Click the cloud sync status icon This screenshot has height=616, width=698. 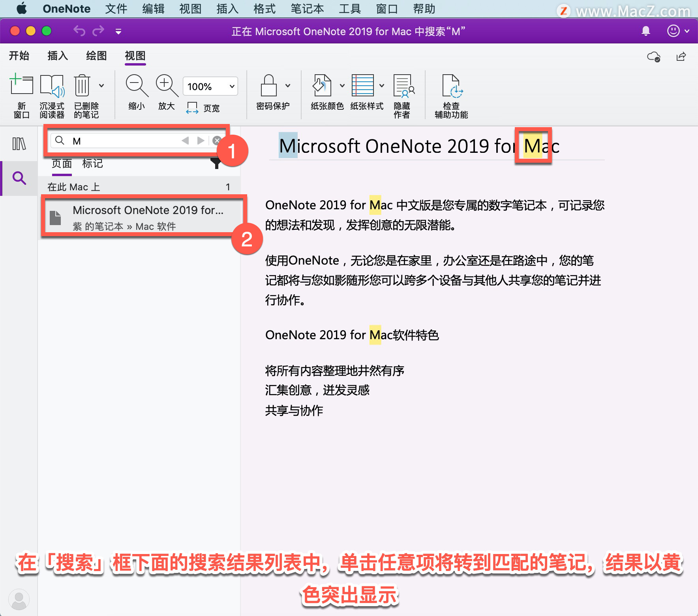(654, 57)
